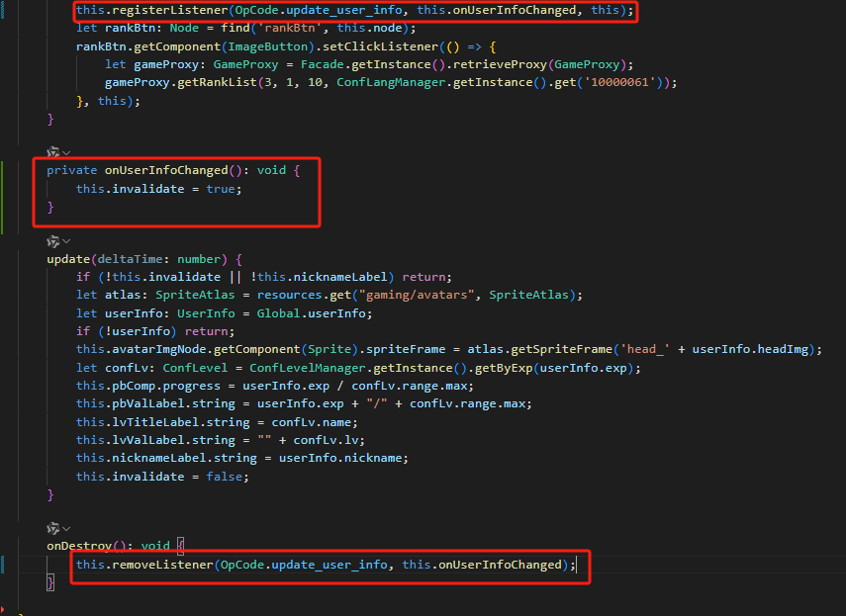Click the headImg property
This screenshot has height=616, width=846.
[x=783, y=349]
